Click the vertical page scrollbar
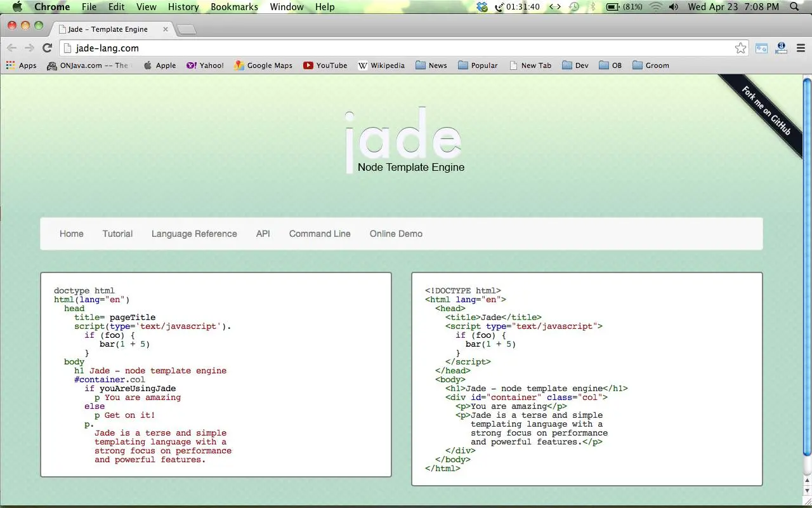812x508 pixels. point(807,267)
